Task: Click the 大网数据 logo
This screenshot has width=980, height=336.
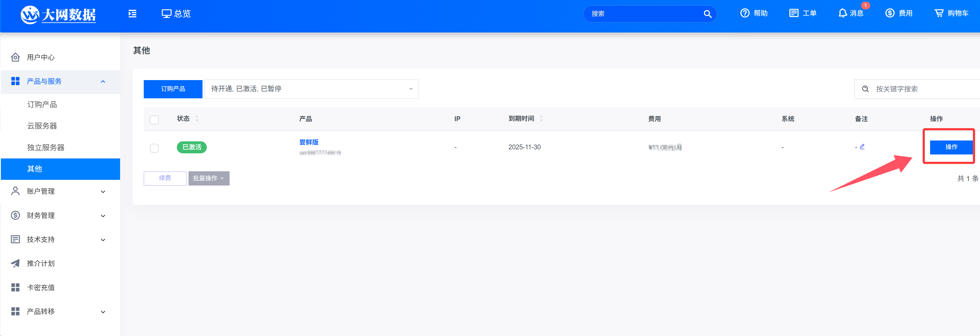Action: click(x=58, y=15)
